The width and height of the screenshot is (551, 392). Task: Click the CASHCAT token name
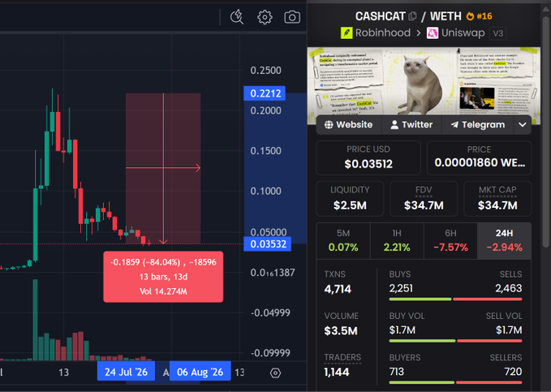[381, 16]
